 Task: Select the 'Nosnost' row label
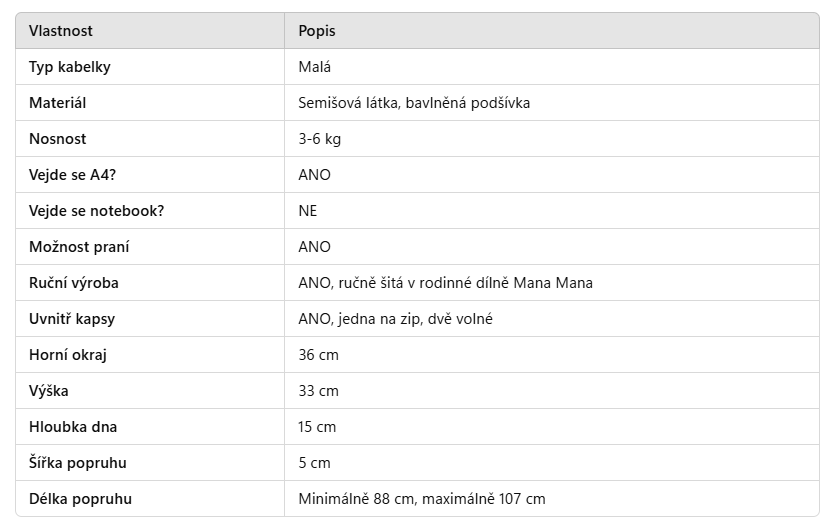pyautogui.click(x=57, y=139)
